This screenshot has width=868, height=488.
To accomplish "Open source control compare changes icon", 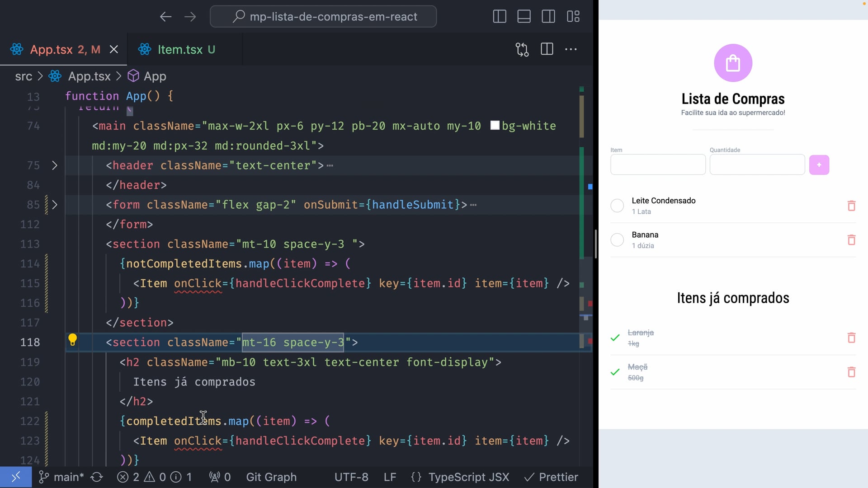I will click(522, 49).
